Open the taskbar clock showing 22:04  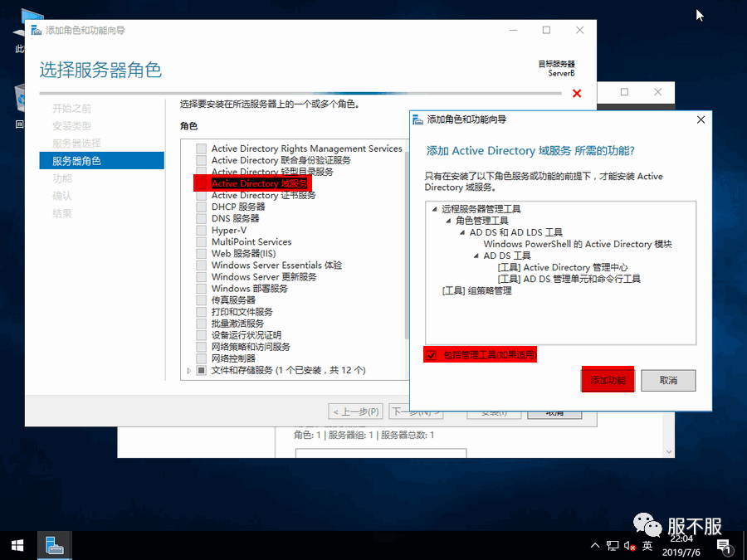(681, 546)
